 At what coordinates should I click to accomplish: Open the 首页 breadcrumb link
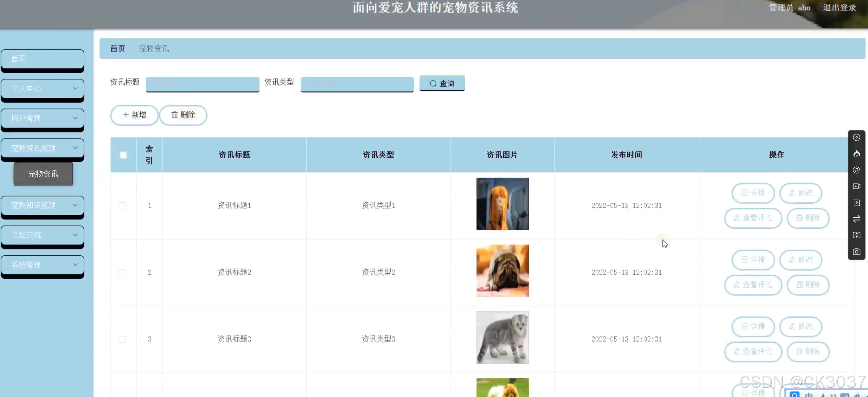[117, 49]
